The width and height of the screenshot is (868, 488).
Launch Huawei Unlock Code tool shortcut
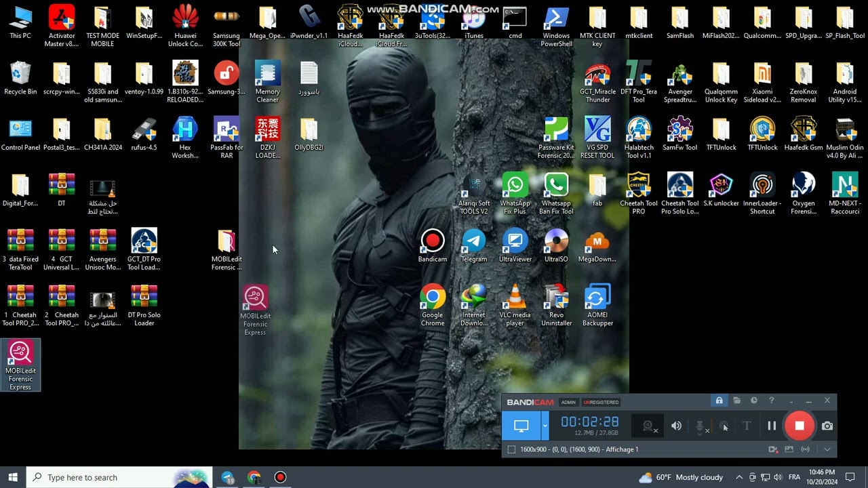185,26
